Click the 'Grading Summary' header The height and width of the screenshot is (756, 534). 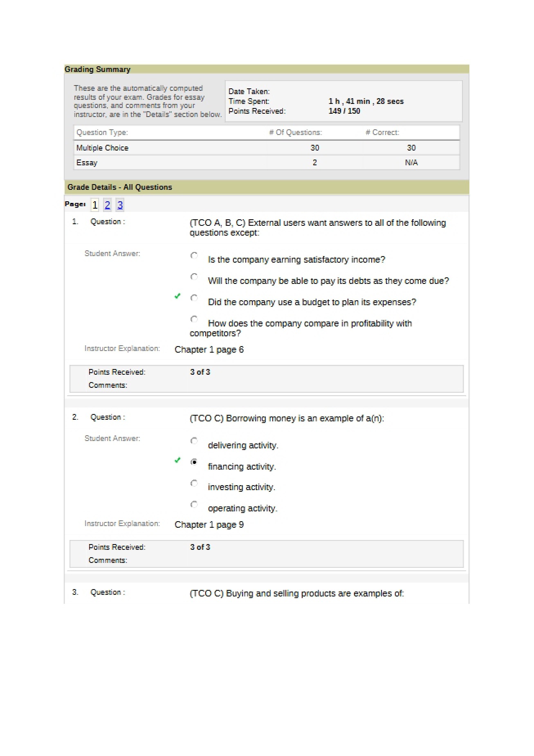pos(98,69)
